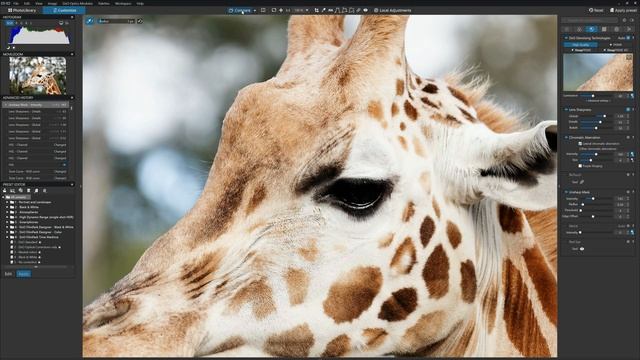This screenshot has height=360, width=640.
Task: Collapse the Advanced History panel
Action: 72,98
